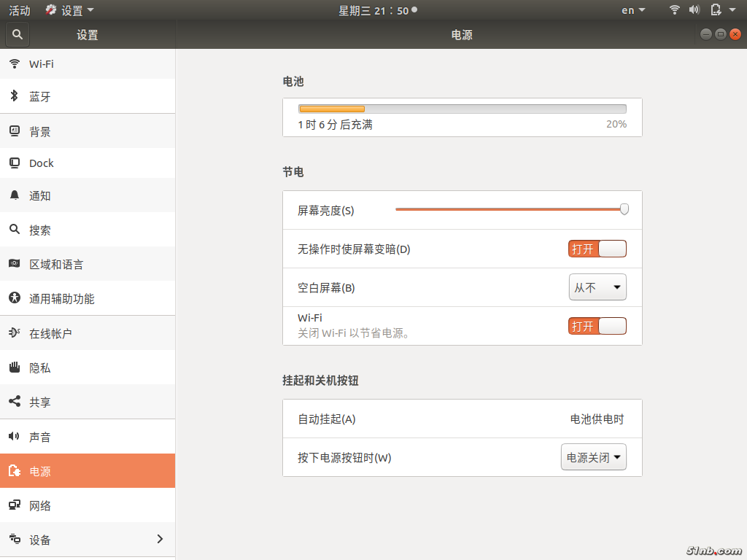Toggle the dim screen when inactive switch
The width and height of the screenshot is (747, 560).
point(597,249)
